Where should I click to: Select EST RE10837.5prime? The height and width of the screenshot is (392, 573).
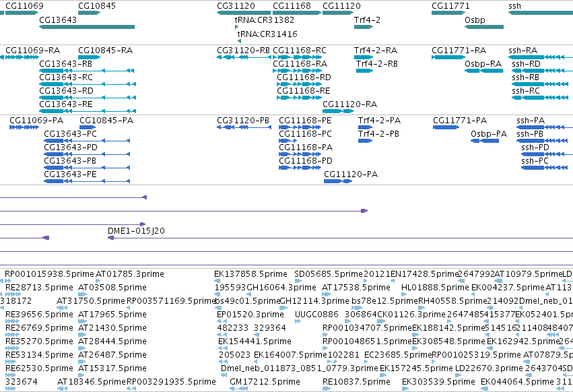(x=356, y=381)
